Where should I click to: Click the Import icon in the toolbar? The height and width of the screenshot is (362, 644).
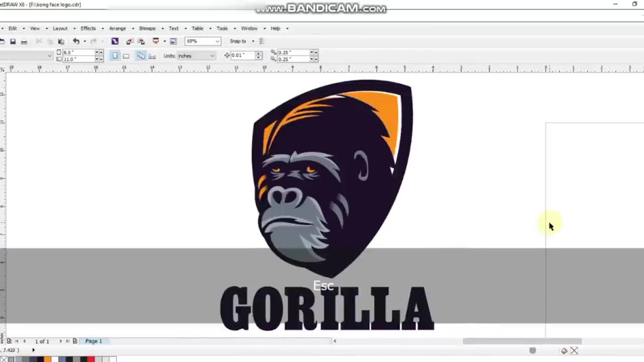(x=130, y=41)
